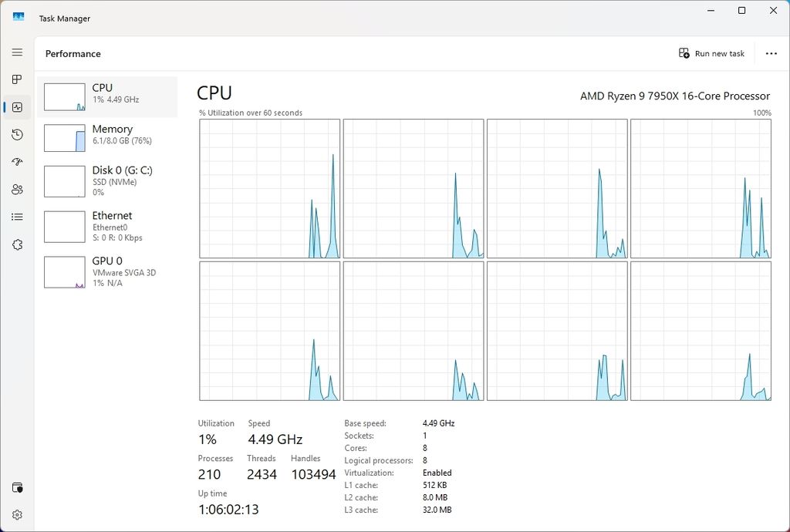
Task: Click the Up time value 1:06:02:13
Action: 228,510
